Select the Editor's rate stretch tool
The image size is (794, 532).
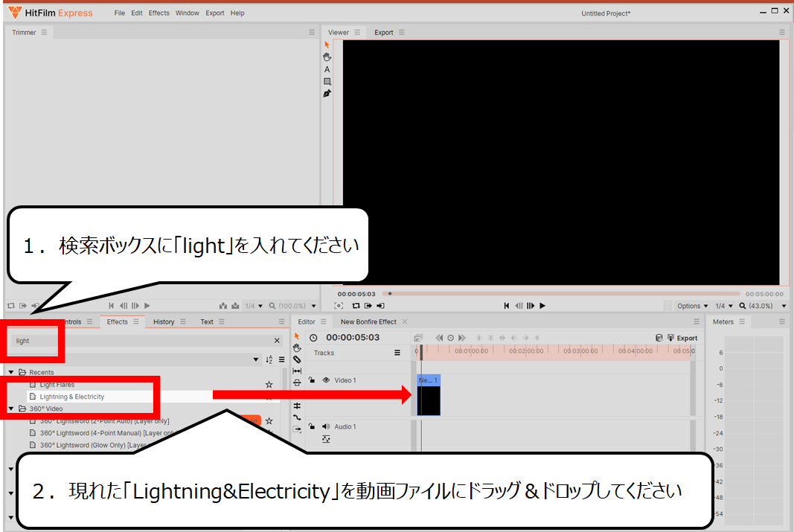(x=297, y=383)
